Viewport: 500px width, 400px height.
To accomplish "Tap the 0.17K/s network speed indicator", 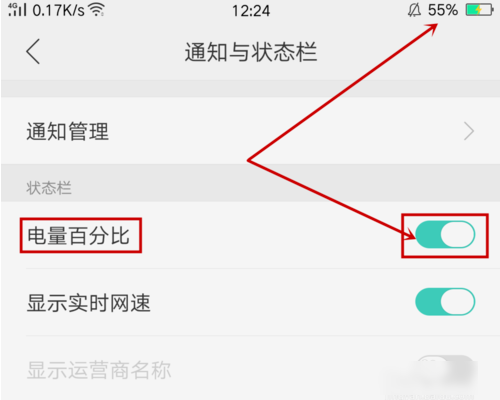I will pyautogui.click(x=58, y=10).
